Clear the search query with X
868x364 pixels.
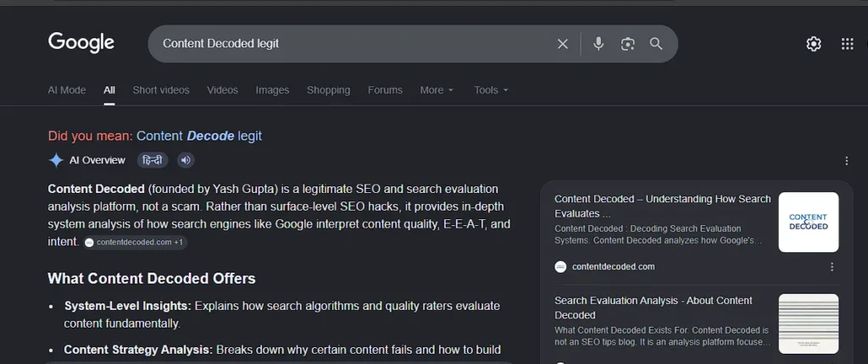click(x=563, y=44)
